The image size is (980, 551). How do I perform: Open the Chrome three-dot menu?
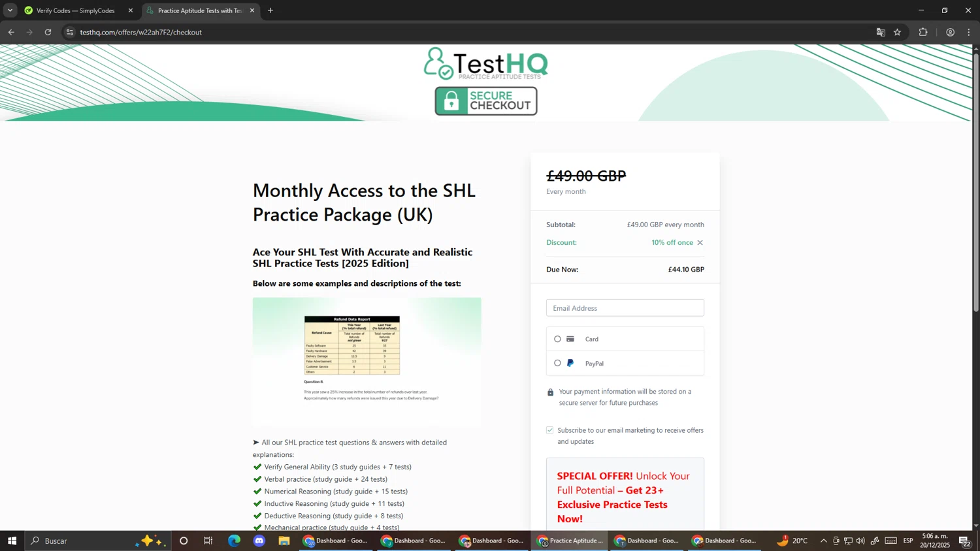point(969,32)
